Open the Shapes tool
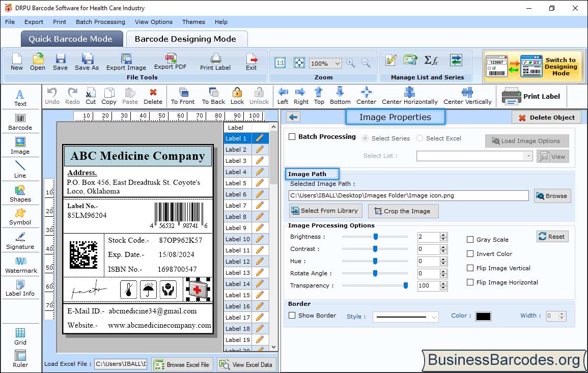Screen dimensions: 588x373 pyautogui.click(x=20, y=193)
